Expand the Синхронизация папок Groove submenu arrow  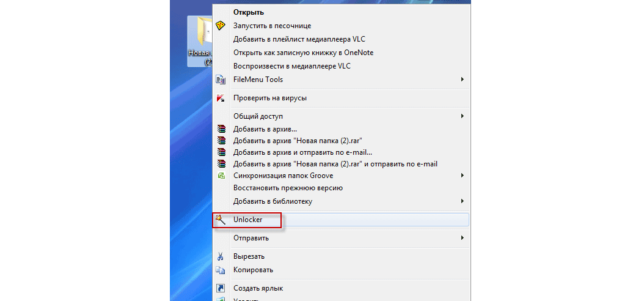pos(463,176)
